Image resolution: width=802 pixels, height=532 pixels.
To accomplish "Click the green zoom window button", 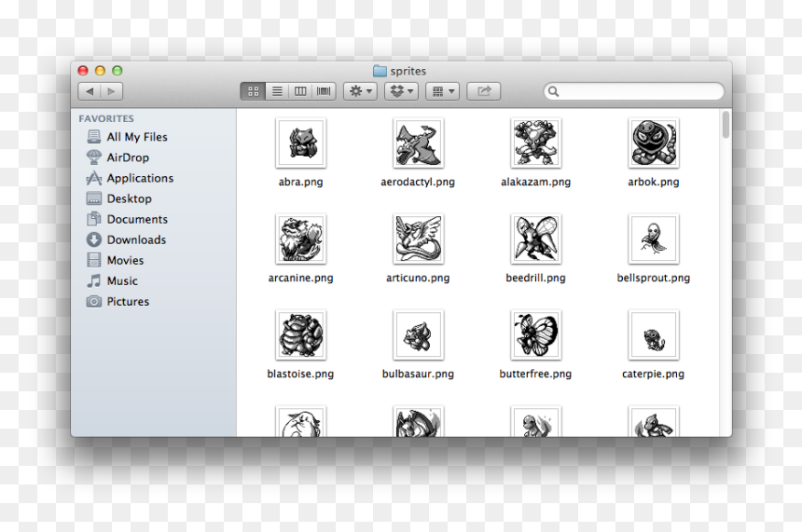I will point(118,71).
